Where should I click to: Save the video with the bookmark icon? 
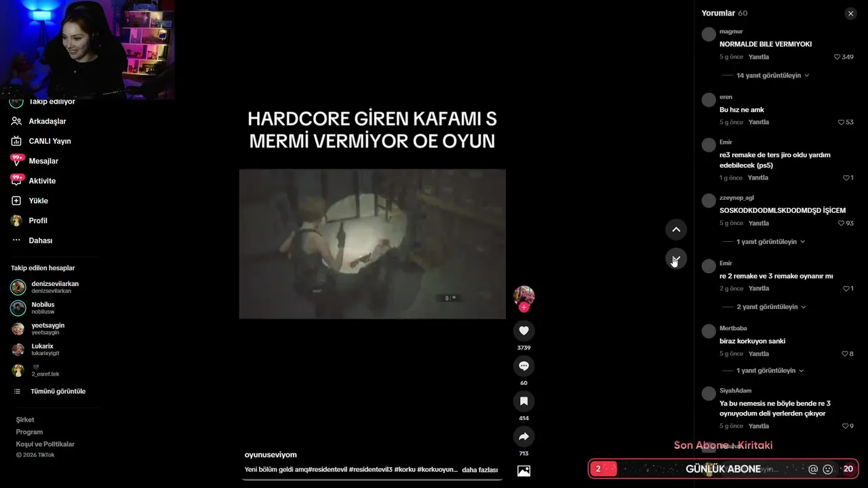[x=524, y=401]
